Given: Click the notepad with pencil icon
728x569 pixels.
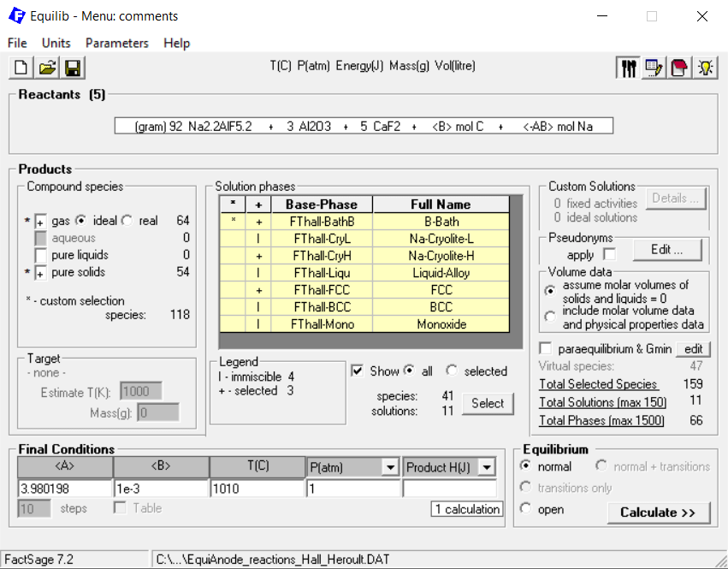Looking at the screenshot, I should pyautogui.click(x=654, y=68).
